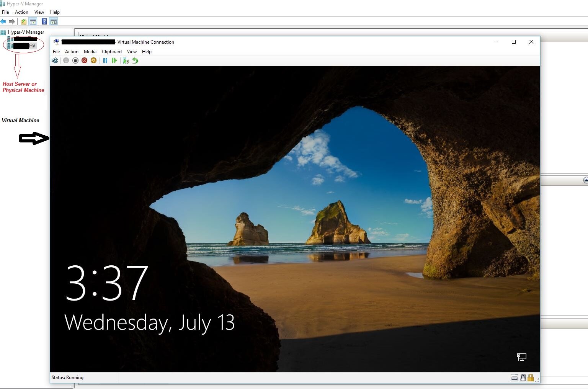Open the Clipboard menu of the VM connection

click(112, 51)
